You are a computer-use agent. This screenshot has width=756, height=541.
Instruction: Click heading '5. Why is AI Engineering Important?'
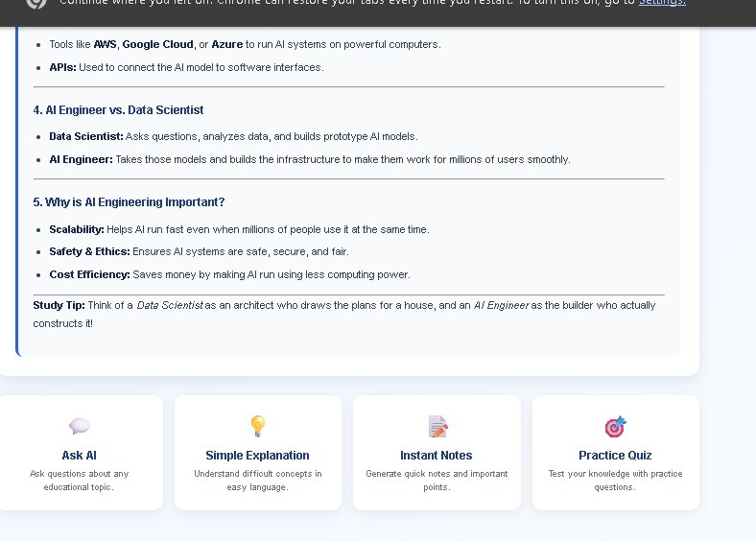(129, 202)
